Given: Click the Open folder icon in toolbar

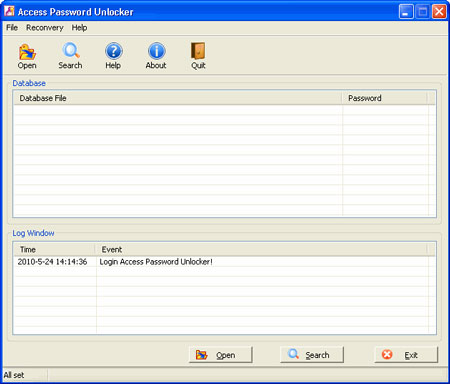Looking at the screenshot, I should 27,52.
